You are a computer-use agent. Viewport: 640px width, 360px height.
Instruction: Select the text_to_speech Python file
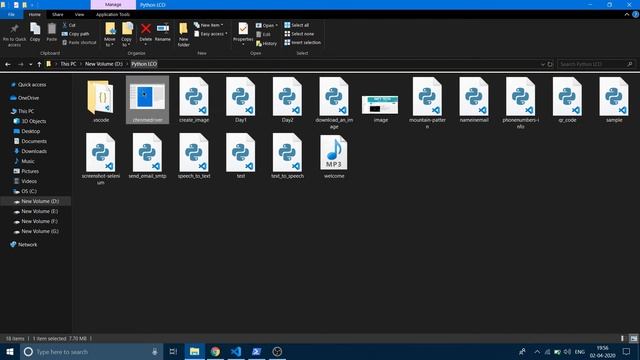coord(287,157)
